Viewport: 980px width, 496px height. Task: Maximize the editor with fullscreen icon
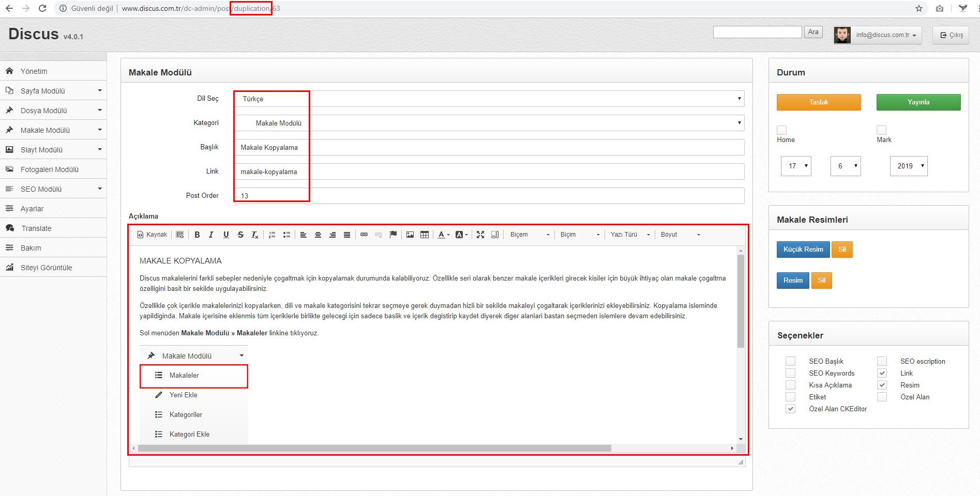point(480,235)
